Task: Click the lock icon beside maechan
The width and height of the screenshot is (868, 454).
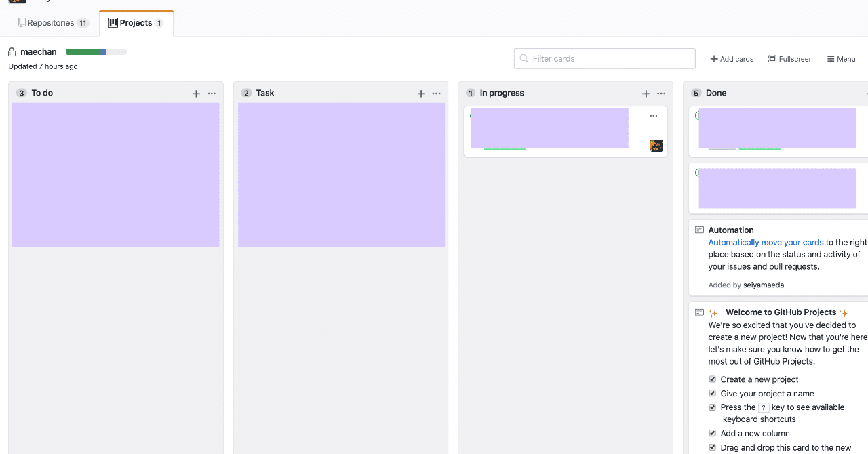Action: (x=12, y=52)
